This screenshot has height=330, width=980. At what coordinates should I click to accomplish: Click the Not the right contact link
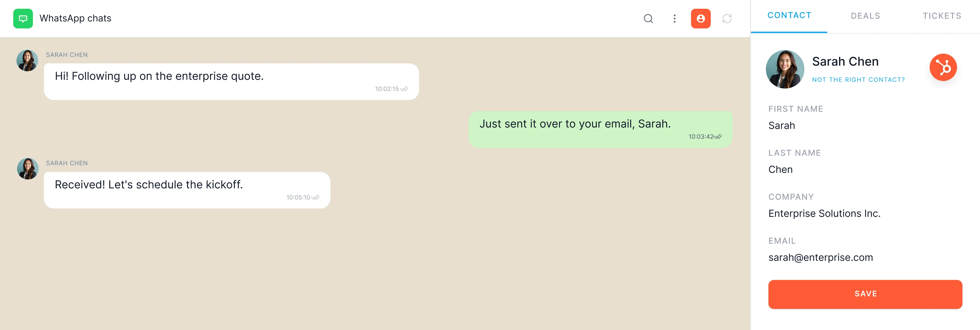click(x=858, y=79)
